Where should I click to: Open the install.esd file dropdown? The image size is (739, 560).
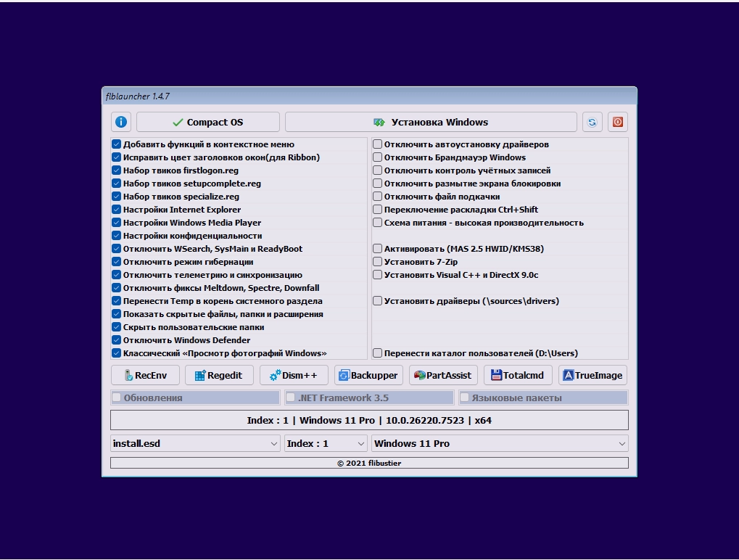tap(194, 442)
